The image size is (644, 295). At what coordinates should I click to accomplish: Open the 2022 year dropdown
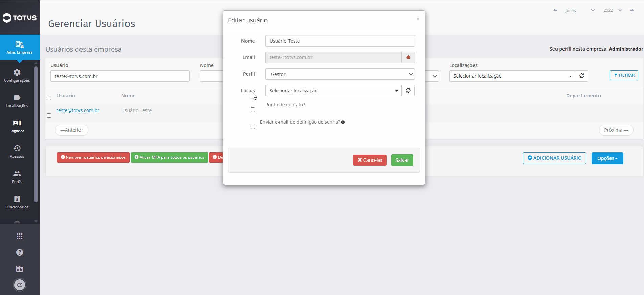coord(613,10)
